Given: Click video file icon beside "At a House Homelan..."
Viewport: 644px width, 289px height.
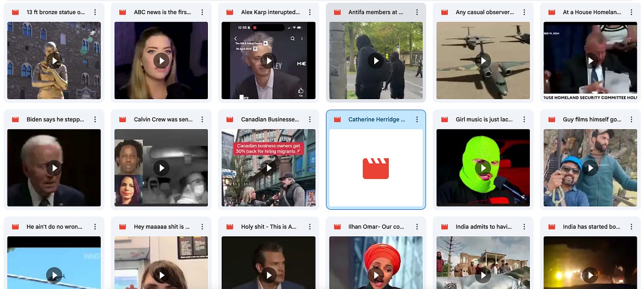Looking at the screenshot, I should coord(552,12).
